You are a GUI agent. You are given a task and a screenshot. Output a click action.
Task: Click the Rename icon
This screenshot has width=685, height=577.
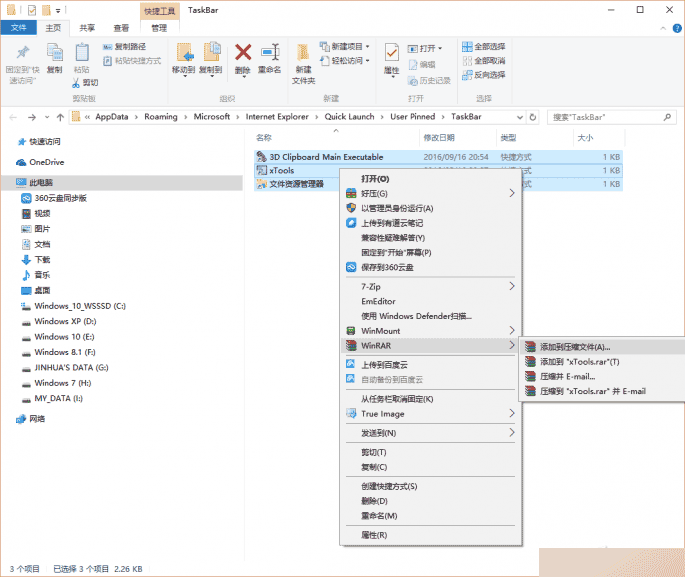pyautogui.click(x=270, y=52)
